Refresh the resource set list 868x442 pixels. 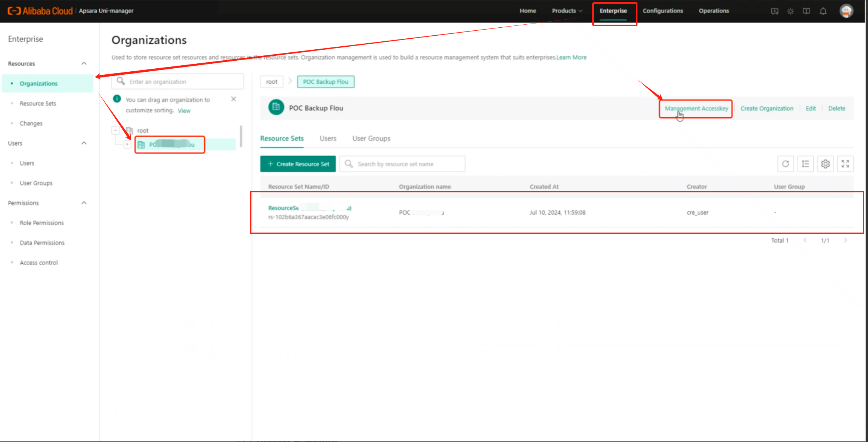(x=786, y=164)
